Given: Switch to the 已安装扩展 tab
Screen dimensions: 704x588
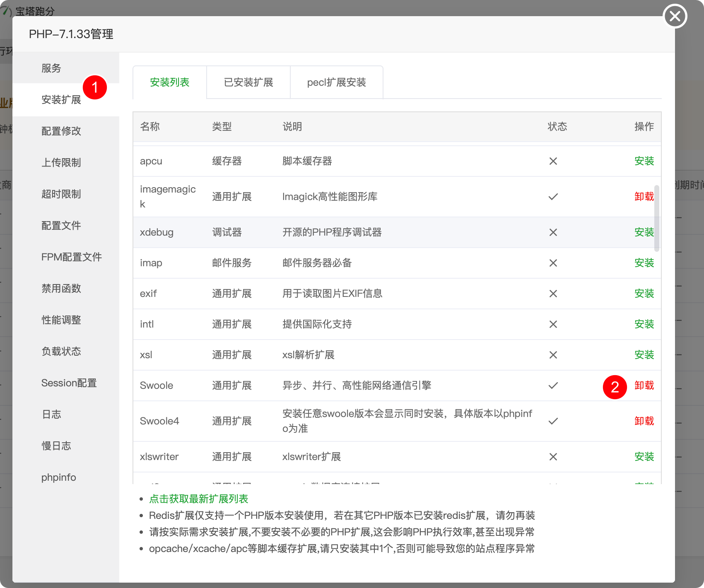Looking at the screenshot, I should click(248, 82).
